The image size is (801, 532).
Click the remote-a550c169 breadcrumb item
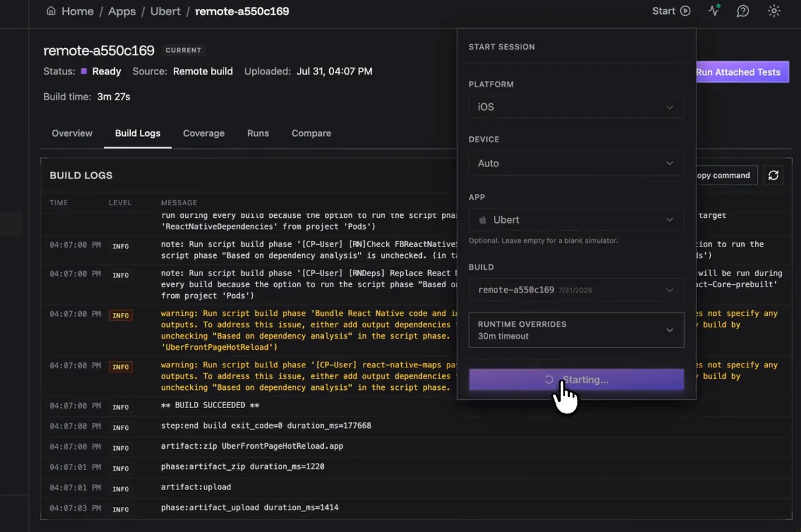[242, 11]
